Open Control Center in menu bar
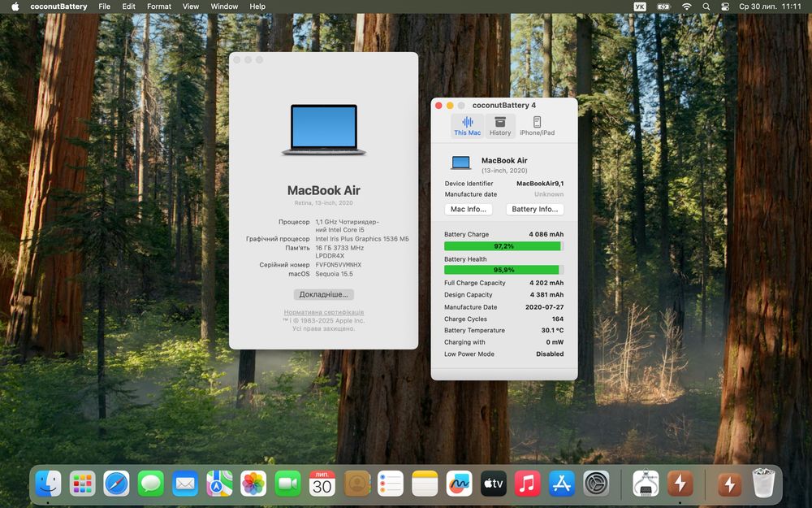This screenshot has width=812, height=508. coord(725,7)
